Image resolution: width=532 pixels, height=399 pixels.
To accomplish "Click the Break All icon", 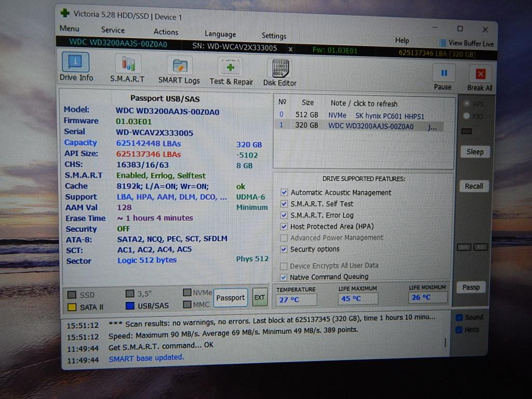I will (x=481, y=74).
